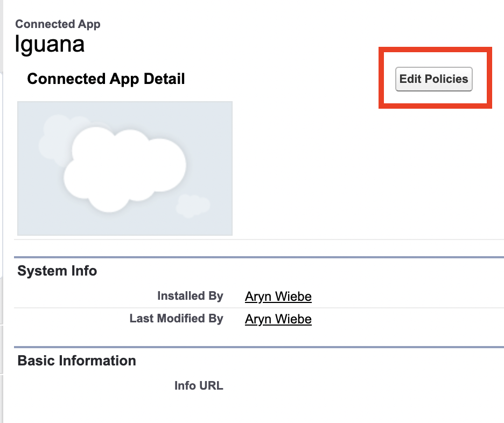This screenshot has width=504, height=423.
Task: Click the small faded cloud right of the large cloud
Action: pos(192,206)
